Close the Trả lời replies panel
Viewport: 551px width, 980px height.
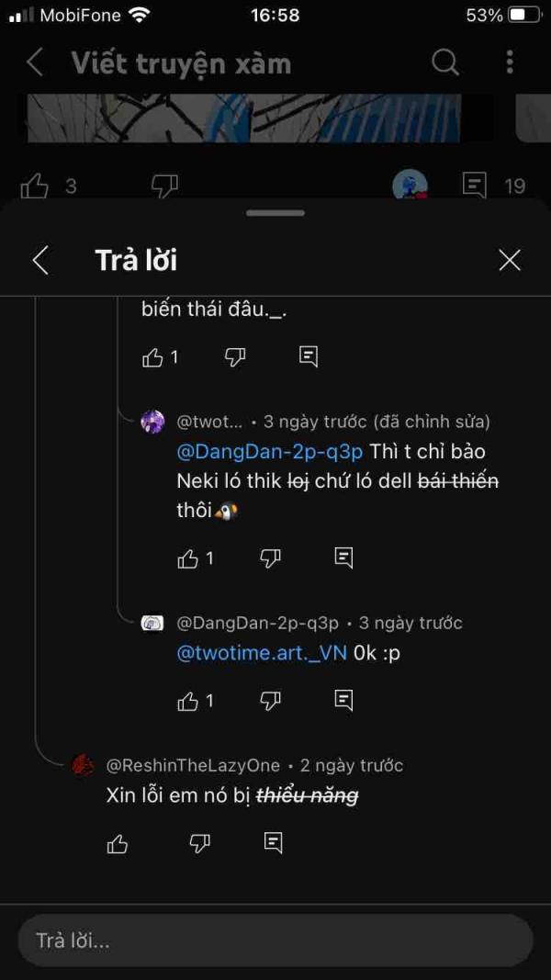(510, 260)
